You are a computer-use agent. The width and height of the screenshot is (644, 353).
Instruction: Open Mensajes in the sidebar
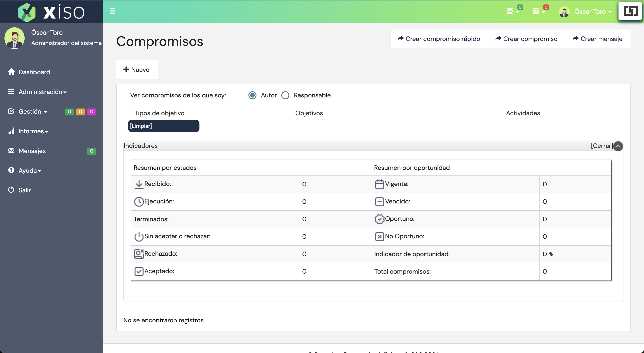pyautogui.click(x=32, y=151)
